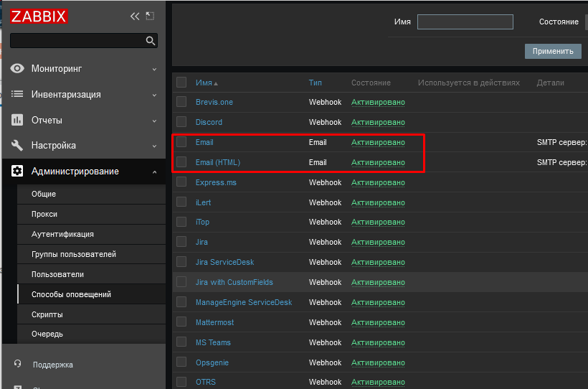Open the Пользователи submenu item
Screen dimensions: 588x389
[x=57, y=274]
